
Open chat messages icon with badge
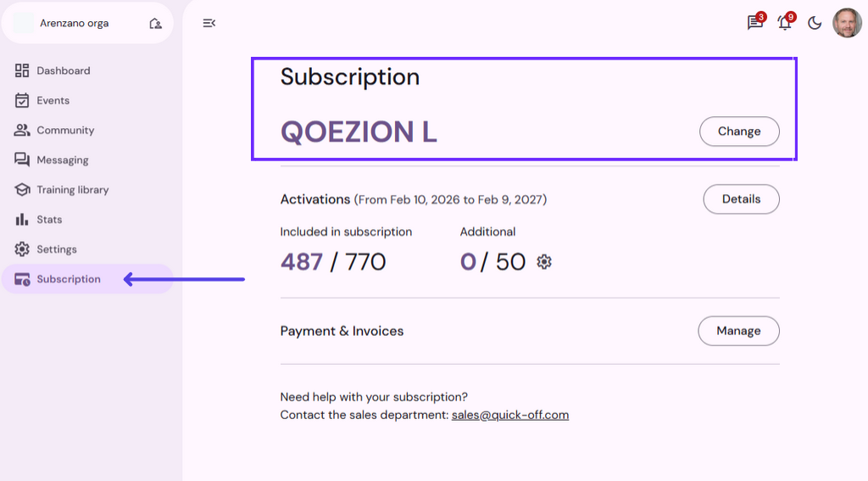pos(754,23)
